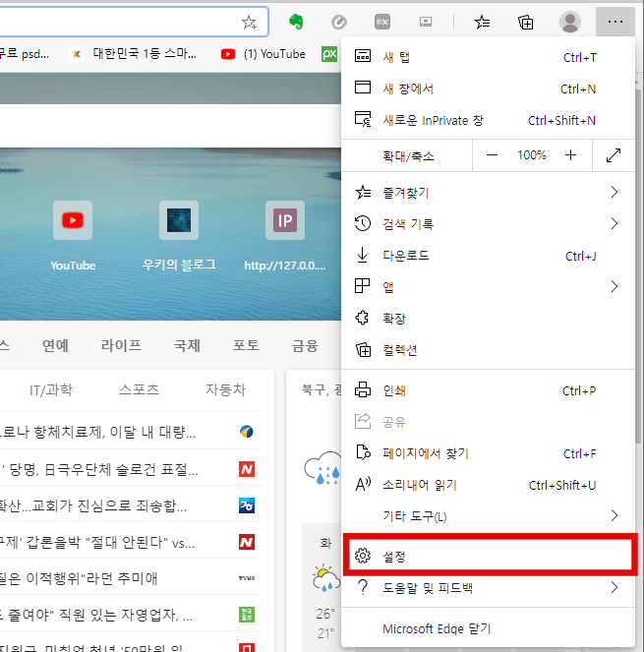Open the favorites list toolbar icon
This screenshot has width=644, height=652.
tap(483, 22)
